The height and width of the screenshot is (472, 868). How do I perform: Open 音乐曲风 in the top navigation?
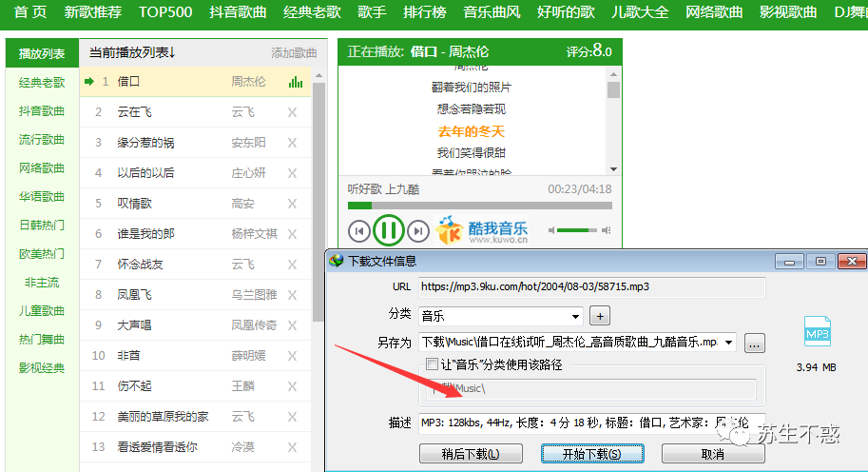[x=492, y=11]
